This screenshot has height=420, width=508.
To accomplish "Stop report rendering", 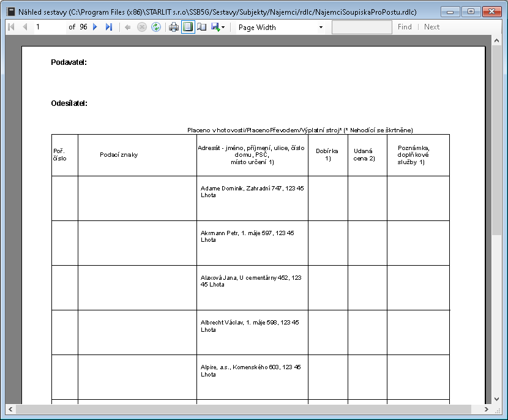I will point(141,27).
